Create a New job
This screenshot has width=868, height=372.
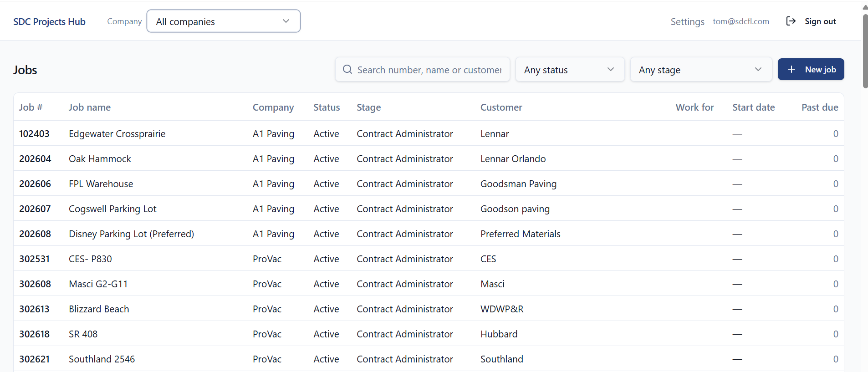coord(811,69)
